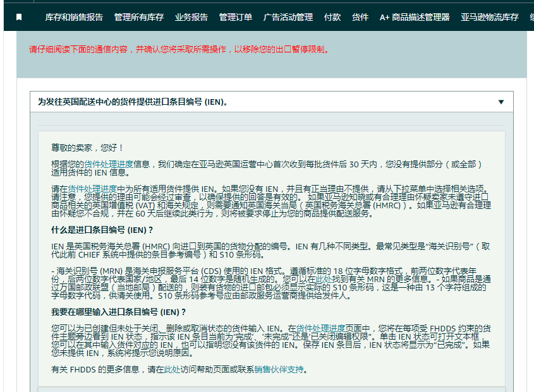Click the red export suspension notice text
The width and height of the screenshot is (534, 392).
point(179,49)
